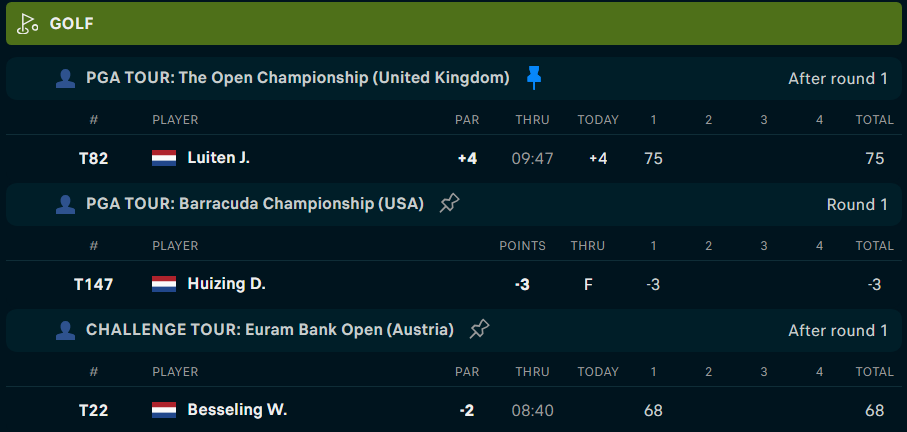This screenshot has height=432, width=907.
Task: Click player icon beside The Open Championship
Action: (65, 78)
